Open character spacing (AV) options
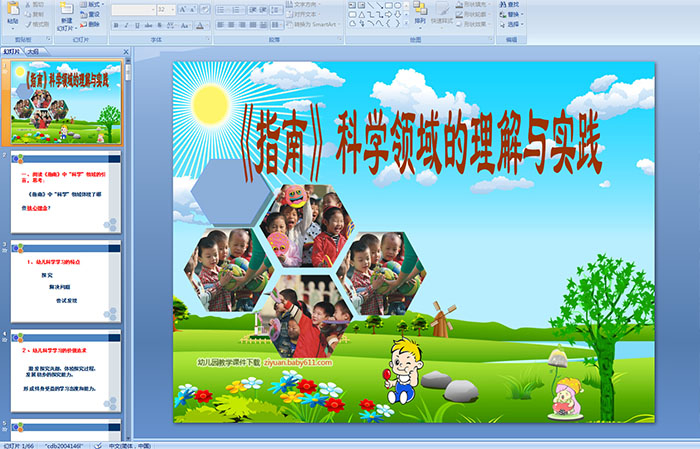 pos(171,25)
